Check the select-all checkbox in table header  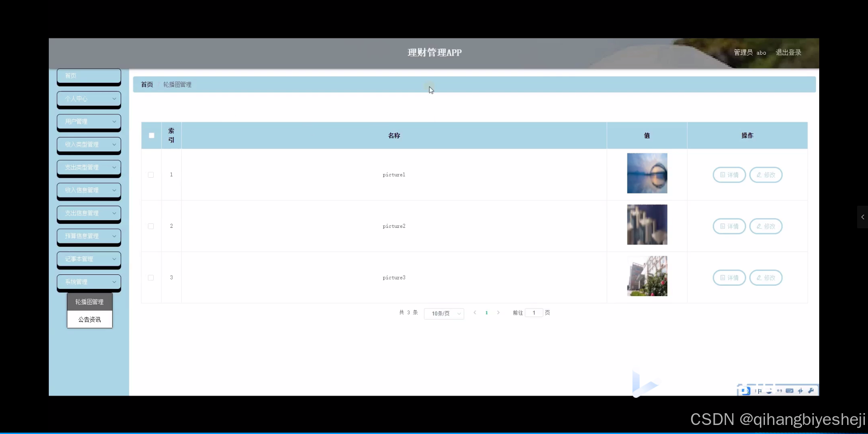point(151,135)
